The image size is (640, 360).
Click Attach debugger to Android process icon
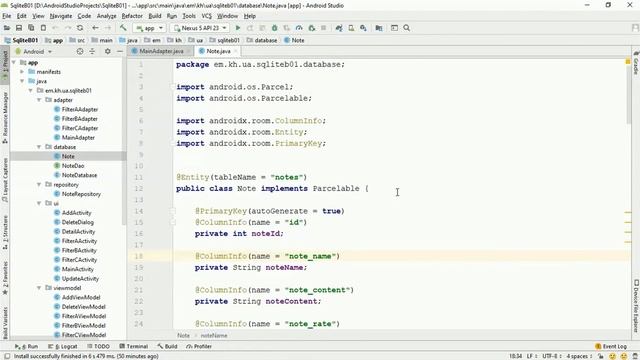(x=311, y=28)
